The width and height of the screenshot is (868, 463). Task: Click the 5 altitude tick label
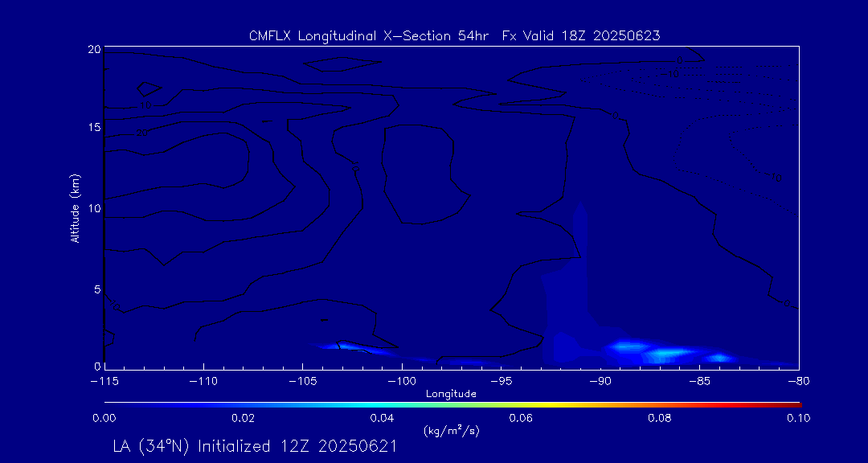click(96, 289)
